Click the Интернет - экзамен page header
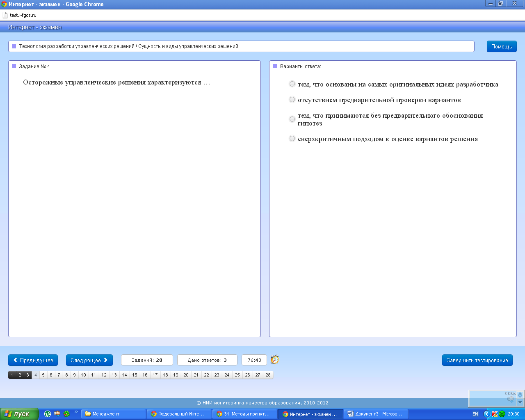 point(35,27)
